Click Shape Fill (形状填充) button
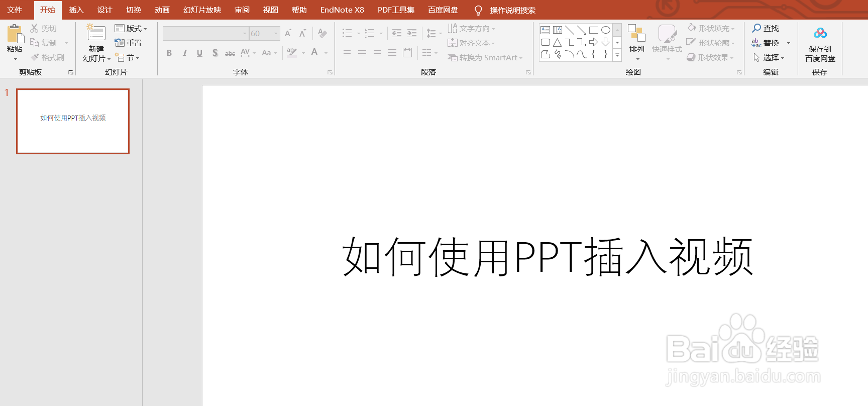Viewport: 868px width, 406px height. point(711,28)
